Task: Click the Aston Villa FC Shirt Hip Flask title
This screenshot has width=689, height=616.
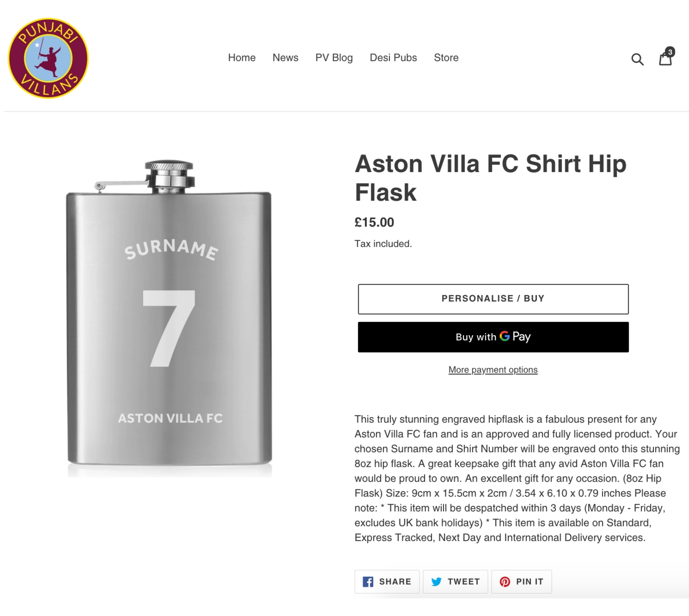Action: (490, 178)
